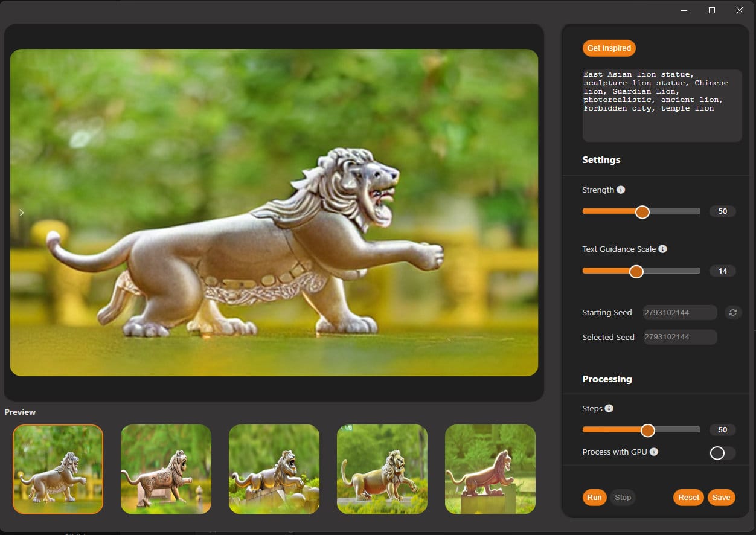Click the Starting Seed input field
This screenshot has width=756, height=535.
coord(679,312)
